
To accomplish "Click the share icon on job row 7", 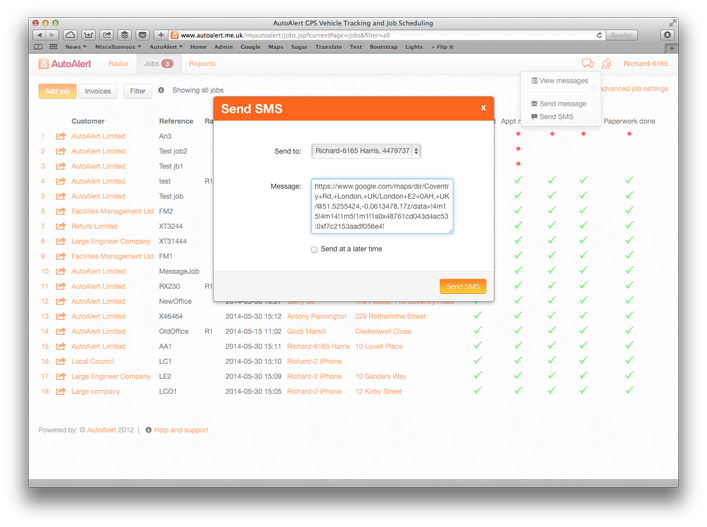I will [60, 226].
